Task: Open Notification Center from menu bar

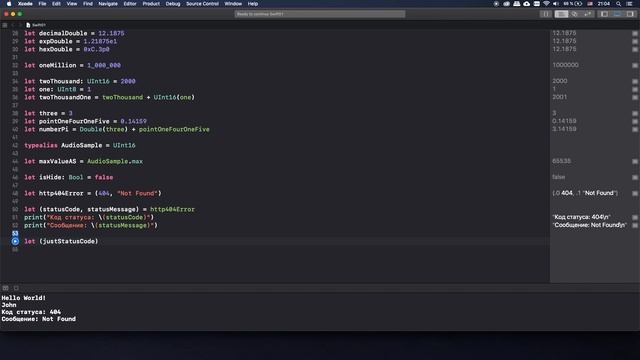Action: coord(629,4)
